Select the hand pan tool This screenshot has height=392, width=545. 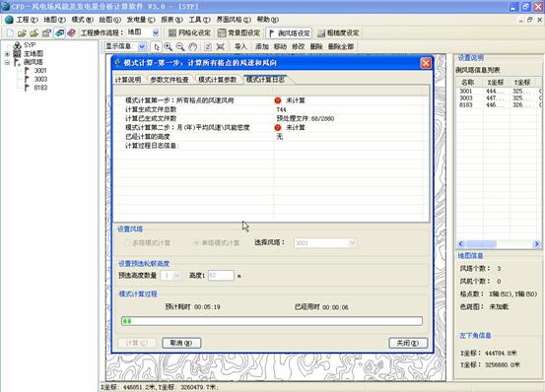(193, 46)
